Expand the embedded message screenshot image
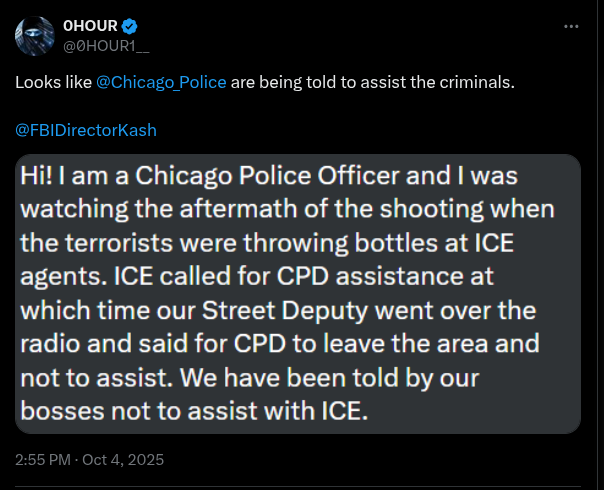The height and width of the screenshot is (490, 604). (297, 293)
